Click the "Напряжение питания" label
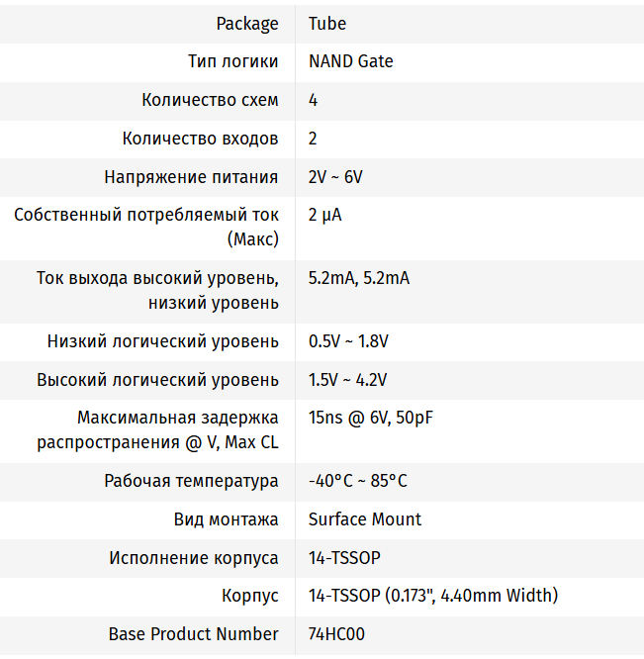The width and height of the screenshot is (644, 659). 191,177
